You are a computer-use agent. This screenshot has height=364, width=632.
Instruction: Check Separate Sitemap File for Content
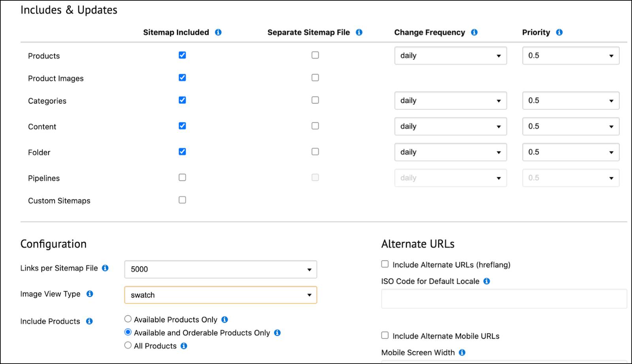click(315, 126)
